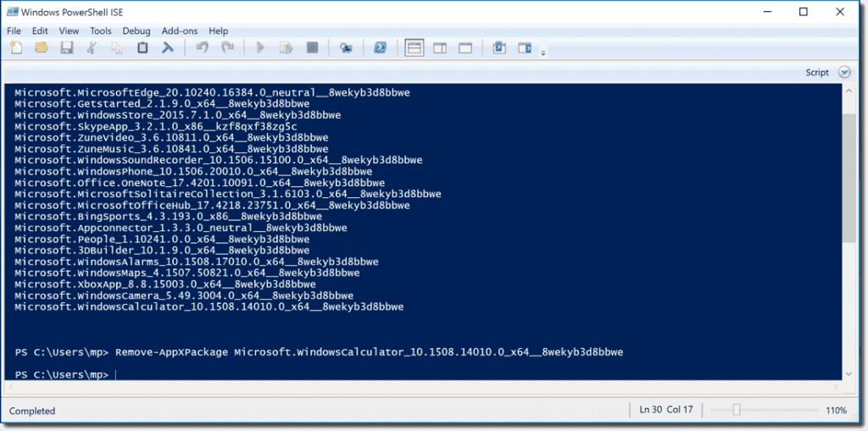Image resolution: width=868 pixels, height=431 pixels.
Task: Click the MicrosoftSolitaireCollection package line
Action: (227, 194)
